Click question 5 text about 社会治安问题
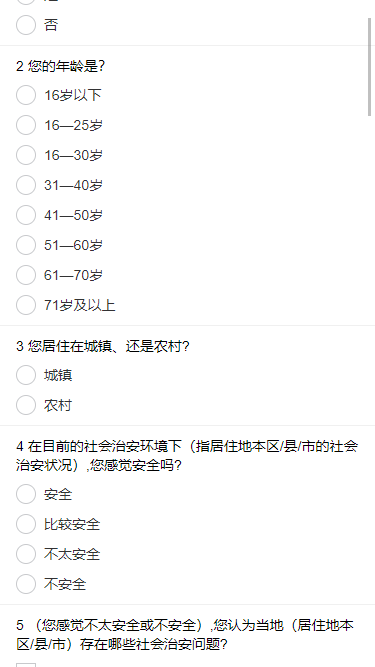 185,635
